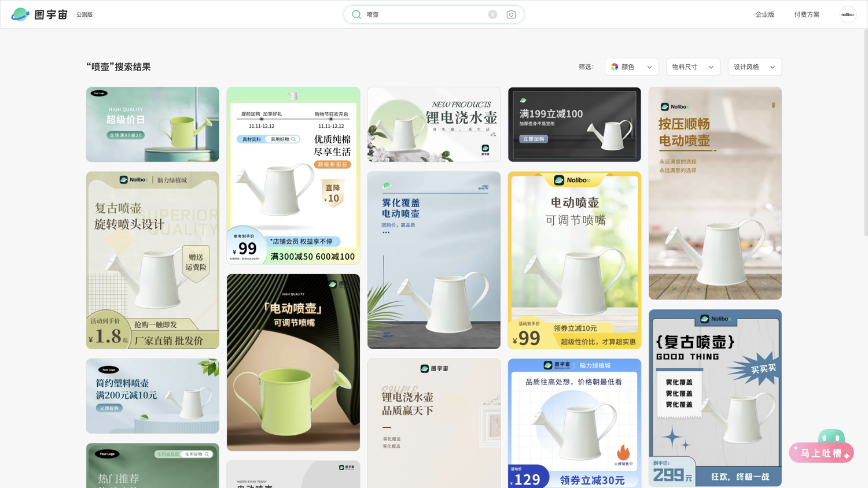Image resolution: width=868 pixels, height=488 pixels.
Task: Open the 付费方案 page
Action: pyautogui.click(x=807, y=14)
